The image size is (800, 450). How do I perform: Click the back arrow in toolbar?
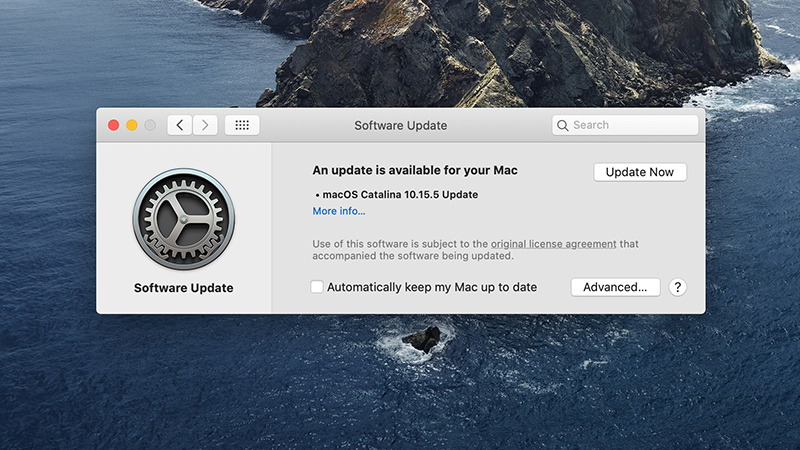click(180, 125)
